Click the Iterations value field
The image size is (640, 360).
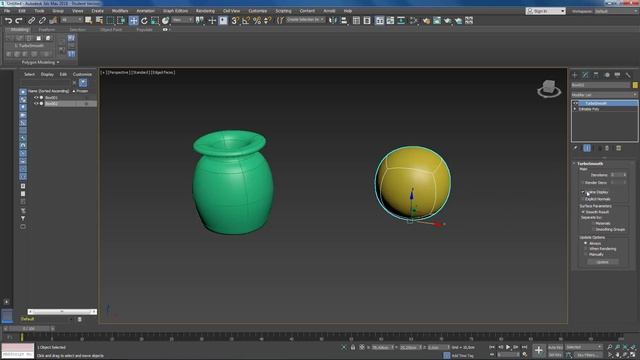pos(616,175)
